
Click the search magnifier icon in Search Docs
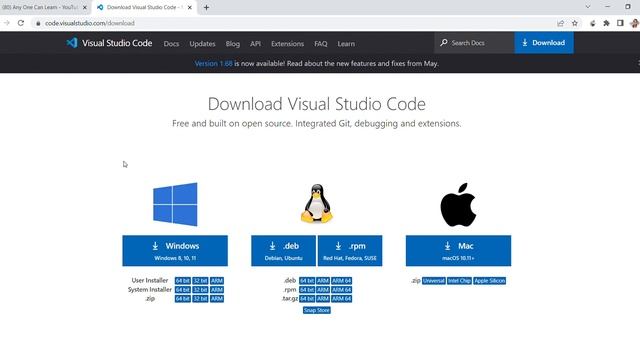(444, 42)
